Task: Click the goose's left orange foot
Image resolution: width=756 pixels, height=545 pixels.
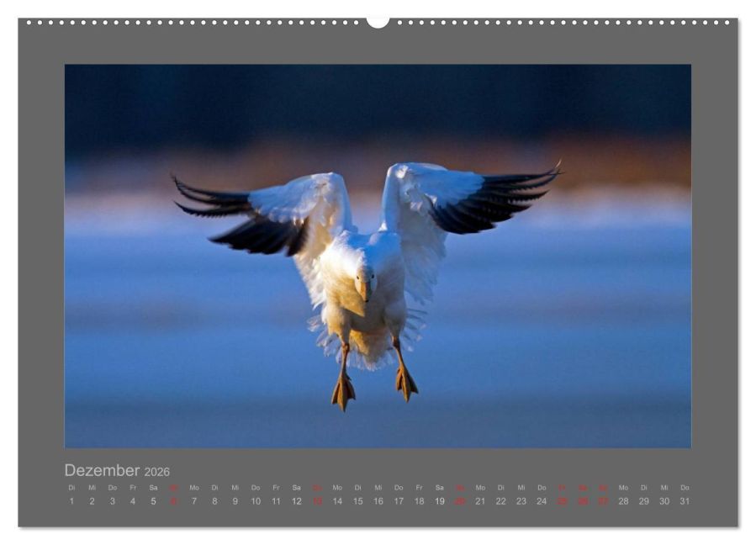Action: [x=343, y=392]
